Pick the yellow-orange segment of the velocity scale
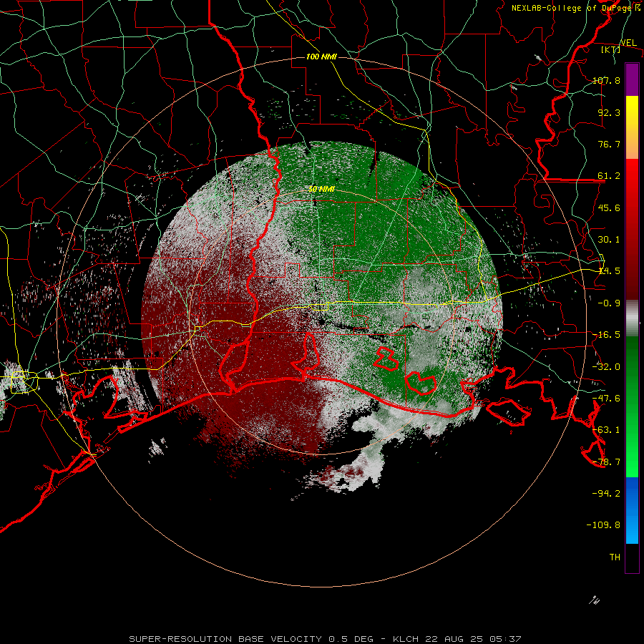 [x=632, y=127]
